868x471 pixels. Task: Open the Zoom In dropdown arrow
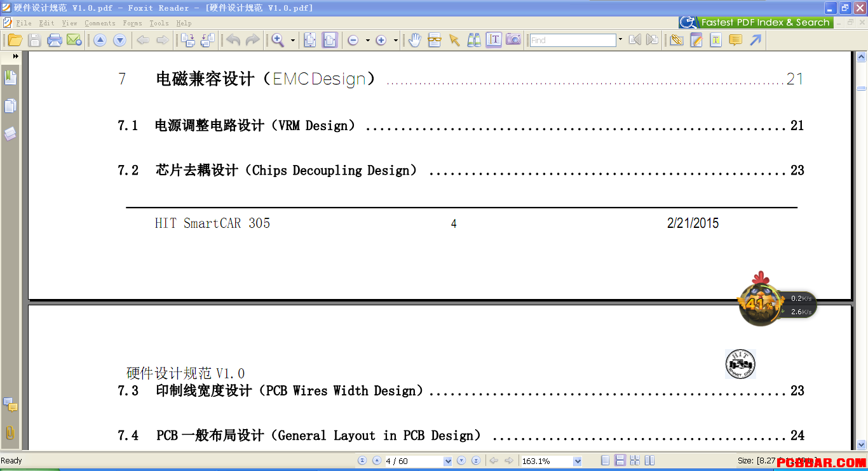coord(395,40)
